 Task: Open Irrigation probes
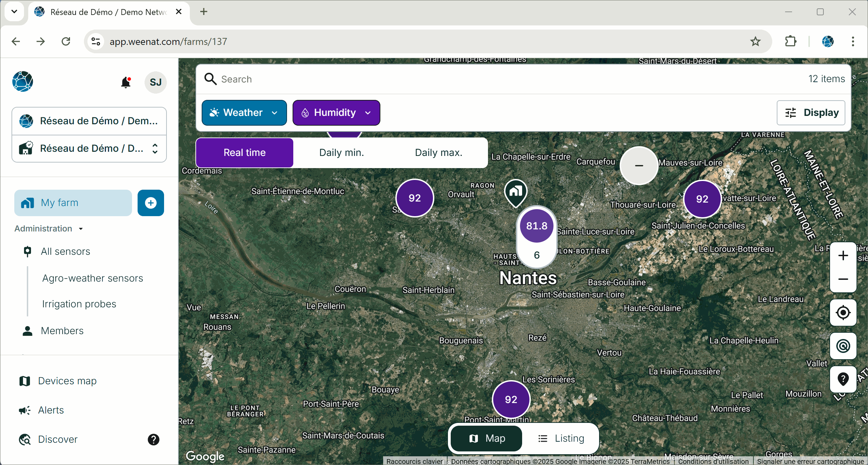tap(79, 304)
